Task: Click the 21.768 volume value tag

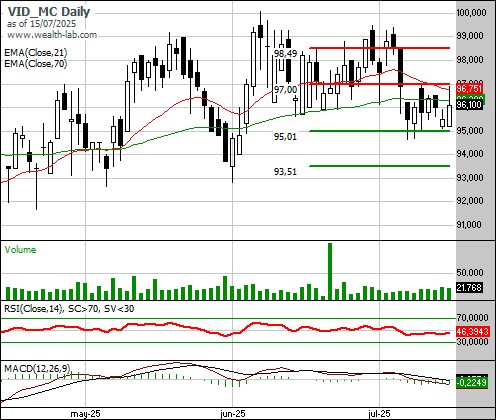Action: (x=469, y=287)
